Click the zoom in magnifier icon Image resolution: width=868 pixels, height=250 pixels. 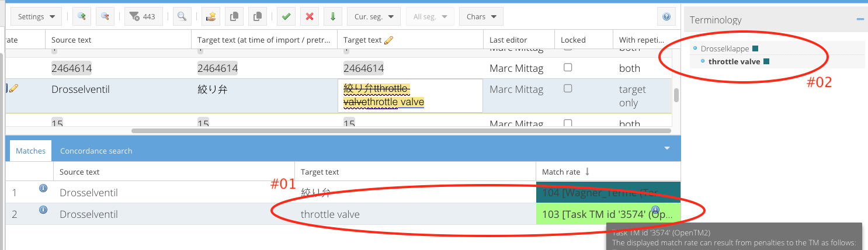[82, 17]
